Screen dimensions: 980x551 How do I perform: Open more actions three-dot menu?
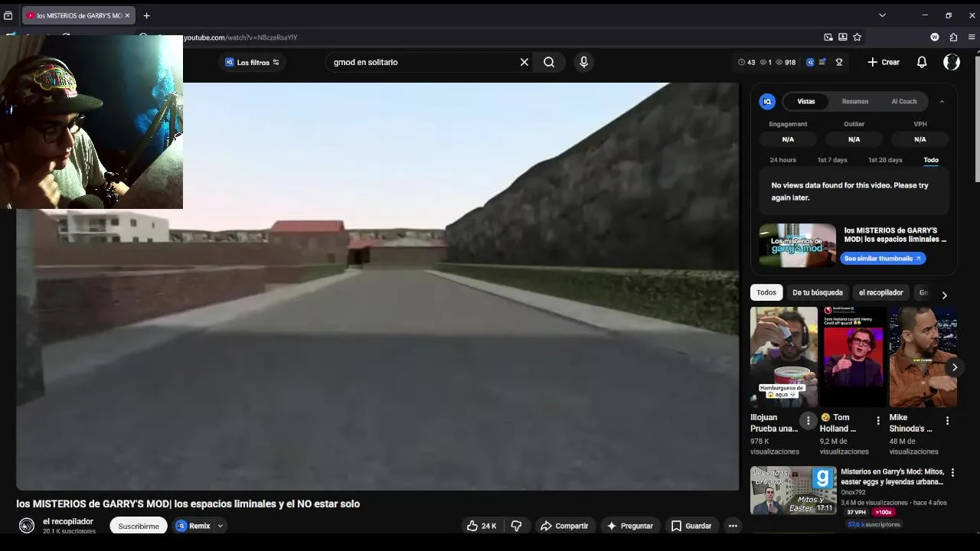click(x=733, y=526)
